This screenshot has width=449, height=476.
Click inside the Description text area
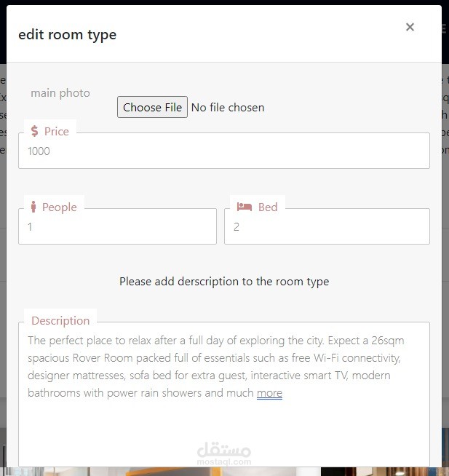(x=223, y=429)
